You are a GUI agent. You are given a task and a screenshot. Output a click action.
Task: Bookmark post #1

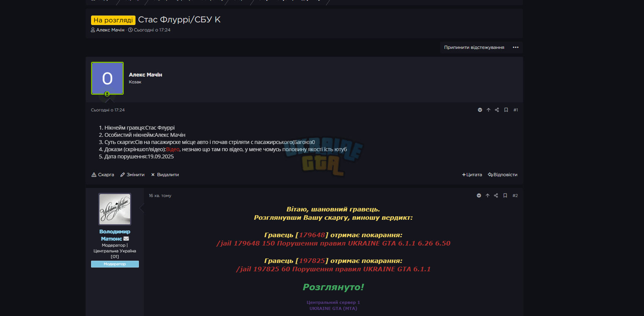click(506, 110)
